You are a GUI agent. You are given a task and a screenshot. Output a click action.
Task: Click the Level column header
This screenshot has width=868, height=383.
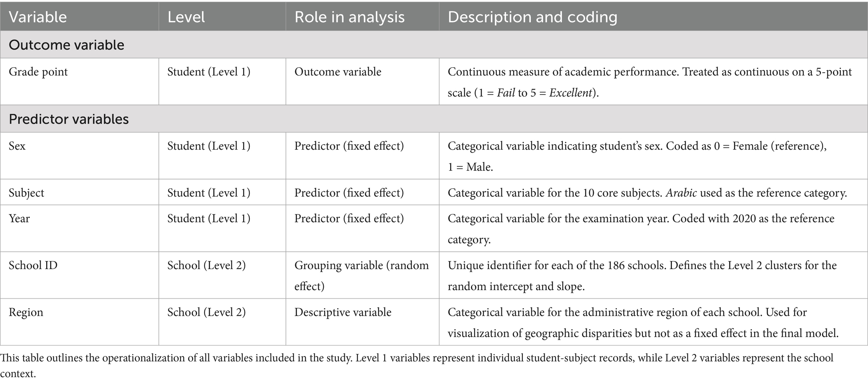coord(186,17)
